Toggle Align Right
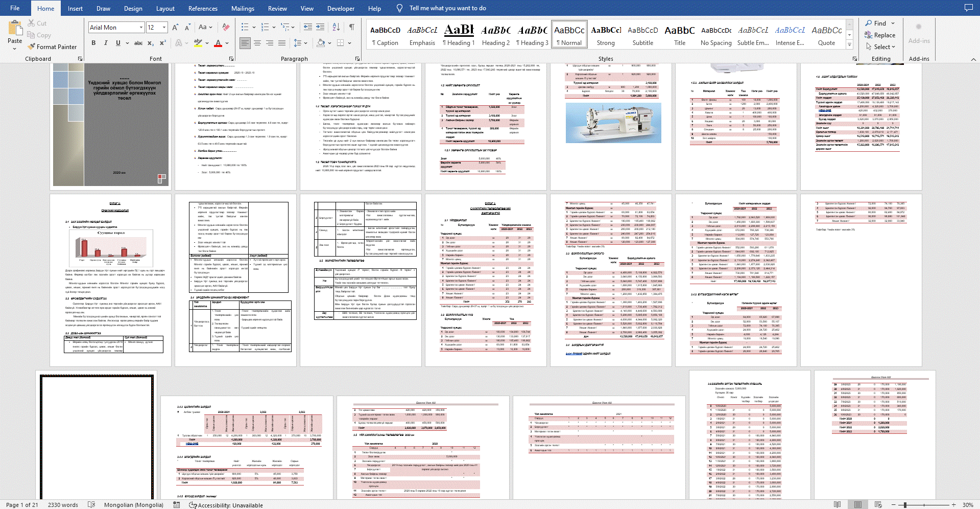 (270, 43)
